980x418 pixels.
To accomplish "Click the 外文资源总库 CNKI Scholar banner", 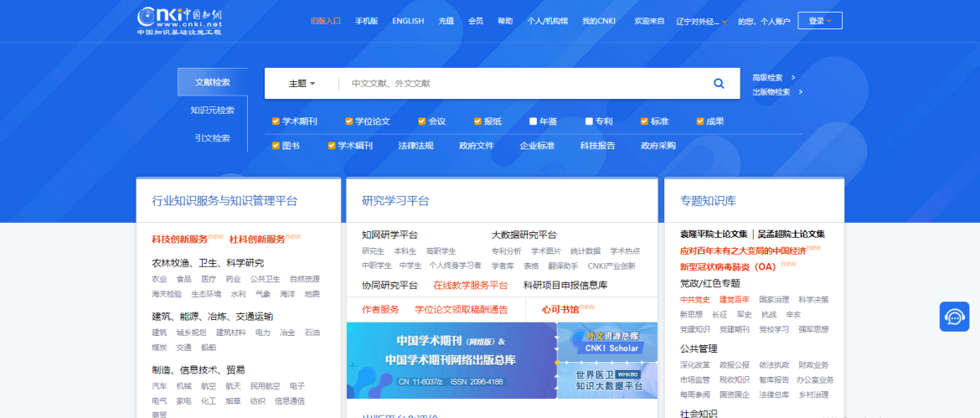I will 607,342.
